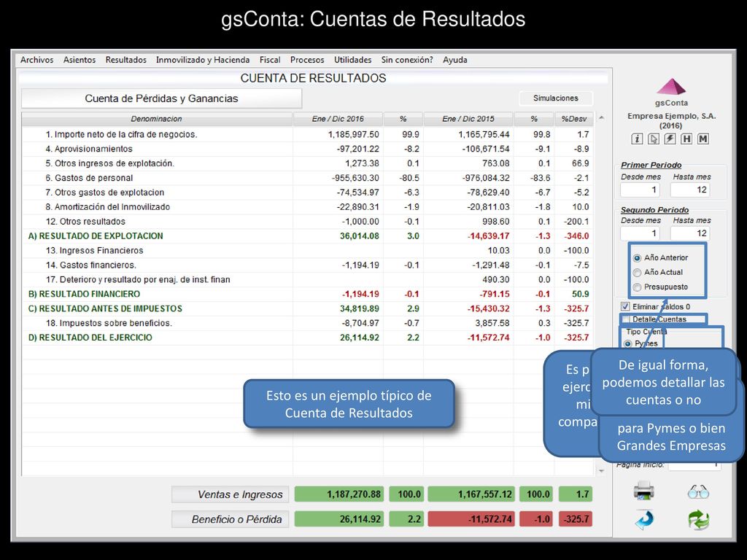Click the 'Denominacion' column header
747x560 pixels.
[x=157, y=119]
